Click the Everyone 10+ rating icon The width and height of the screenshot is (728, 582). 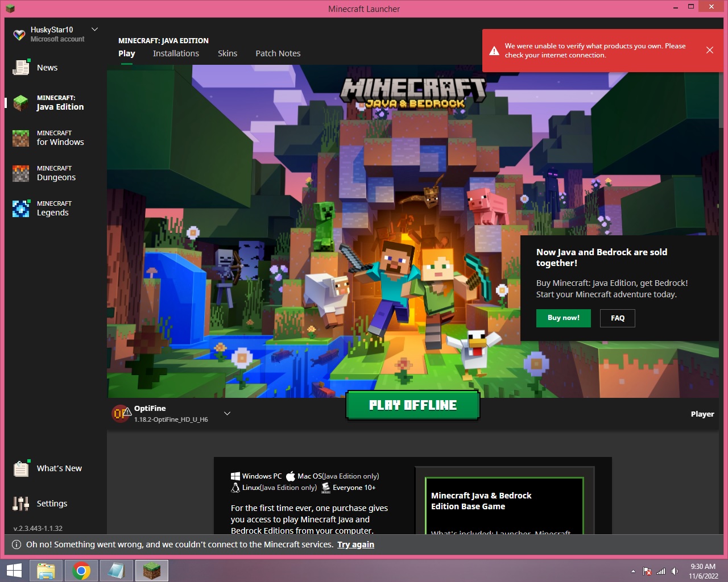pyautogui.click(x=326, y=488)
